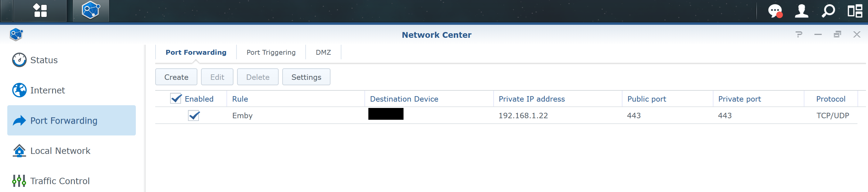Go to the Internet section
The image size is (868, 192).
48,90
